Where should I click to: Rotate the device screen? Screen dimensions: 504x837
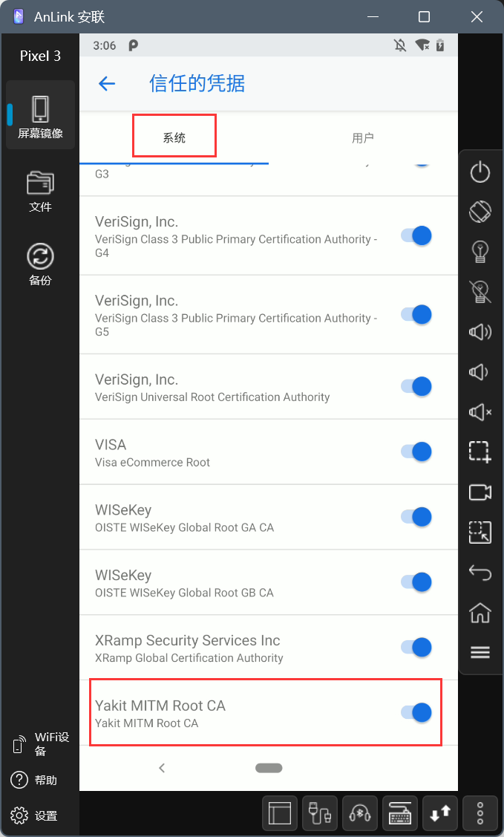coord(480,212)
